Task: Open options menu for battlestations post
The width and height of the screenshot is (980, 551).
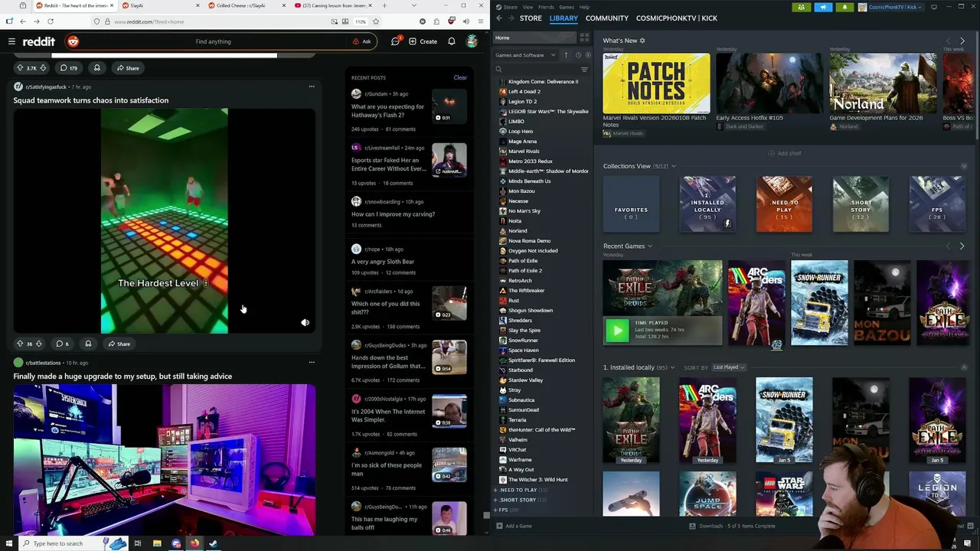Action: 312,362
